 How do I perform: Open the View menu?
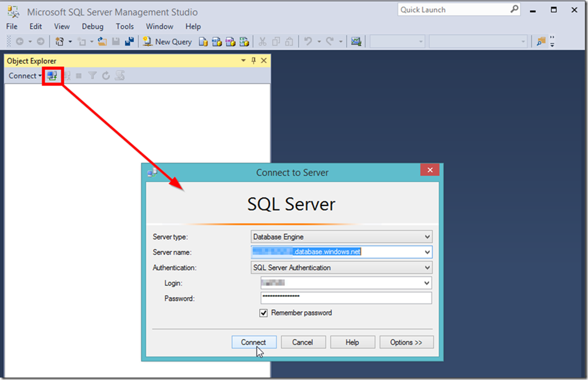pos(62,27)
